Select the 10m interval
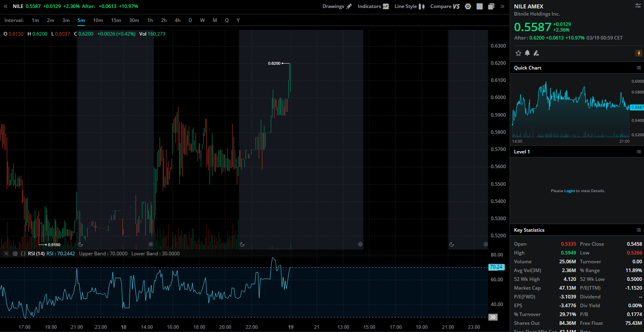Viewport: 644px width, 332px height. [98, 20]
